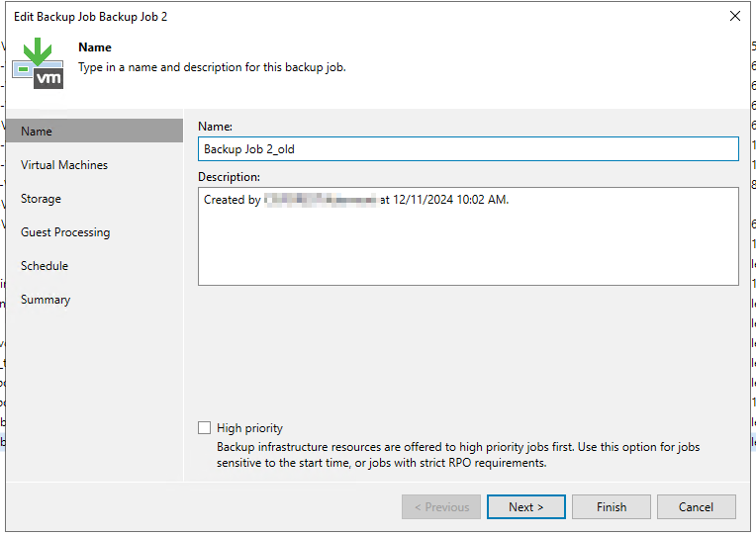Cancel the backup job editing
The width and height of the screenshot is (756, 536).
(x=697, y=507)
